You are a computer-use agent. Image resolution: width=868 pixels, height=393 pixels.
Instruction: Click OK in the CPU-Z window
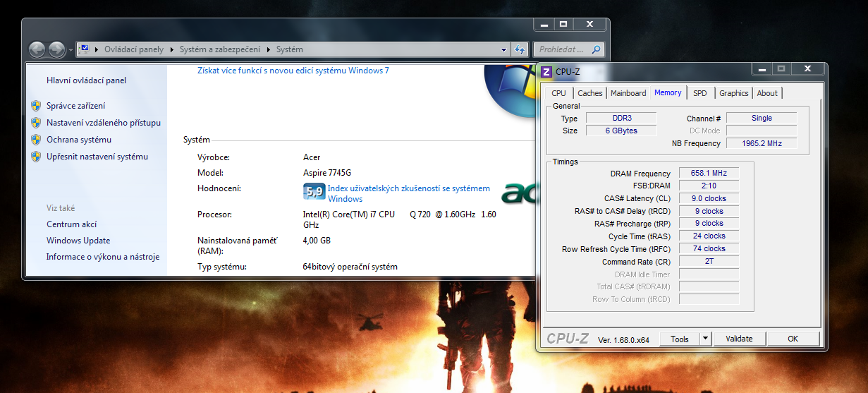(x=793, y=339)
